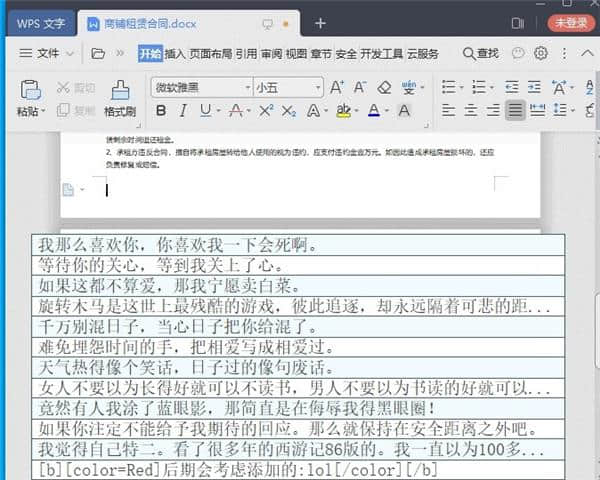Click the Format Painter brush icon
Screen dimensions: 600x480
[x=119, y=91]
